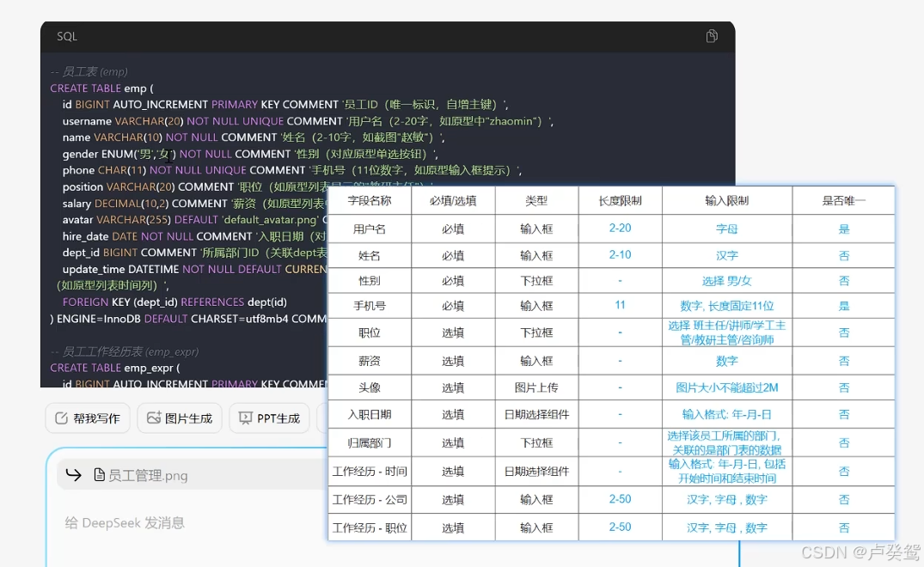Click the 必填/选填 column header

[x=453, y=201]
